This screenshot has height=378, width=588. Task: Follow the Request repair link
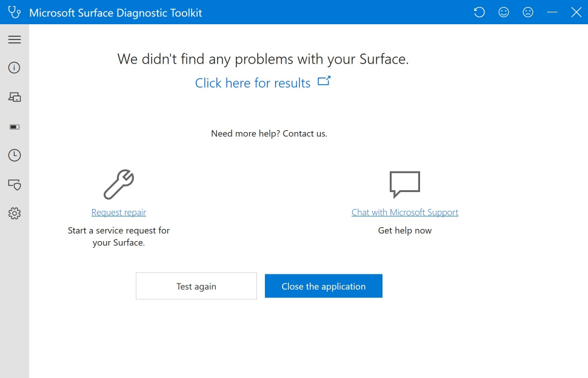tap(119, 213)
